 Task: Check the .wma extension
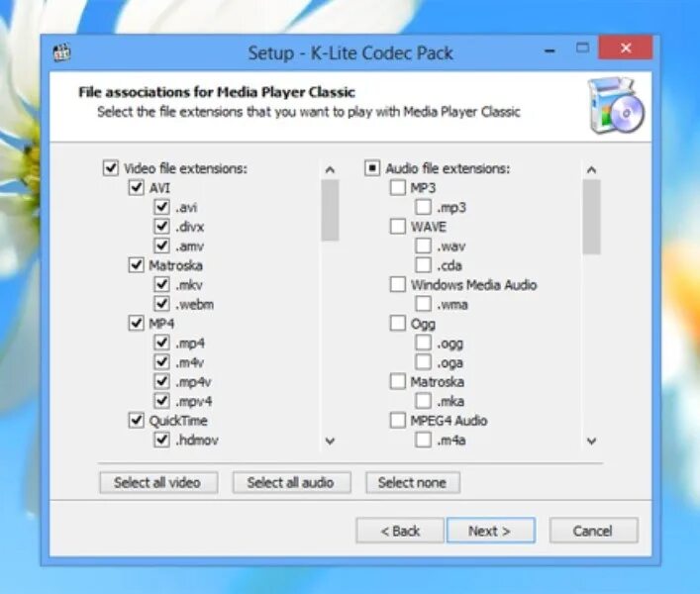point(423,304)
